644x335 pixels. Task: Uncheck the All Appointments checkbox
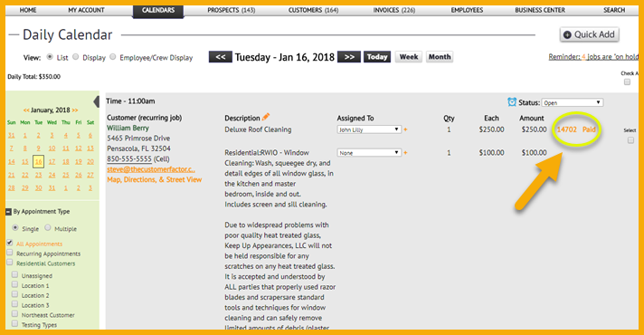(x=10, y=243)
